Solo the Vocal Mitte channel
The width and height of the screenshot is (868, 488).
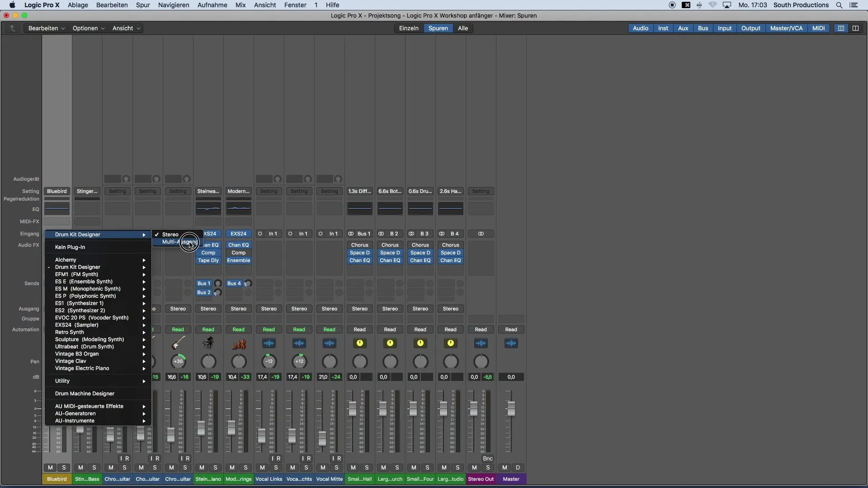click(x=336, y=468)
